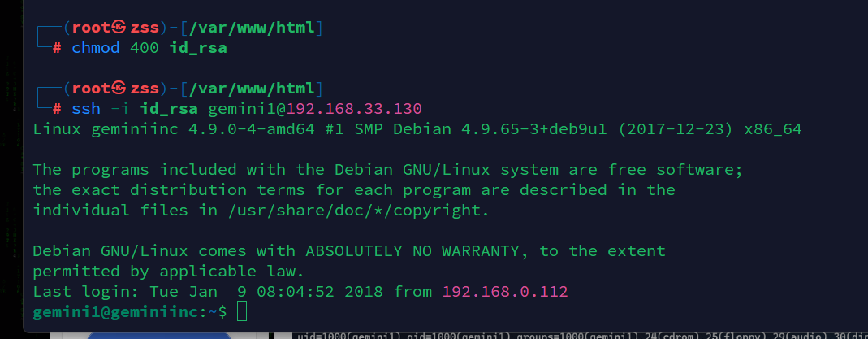Click the -i flag in the ssh command
The width and height of the screenshot is (868, 339).
click(x=119, y=108)
